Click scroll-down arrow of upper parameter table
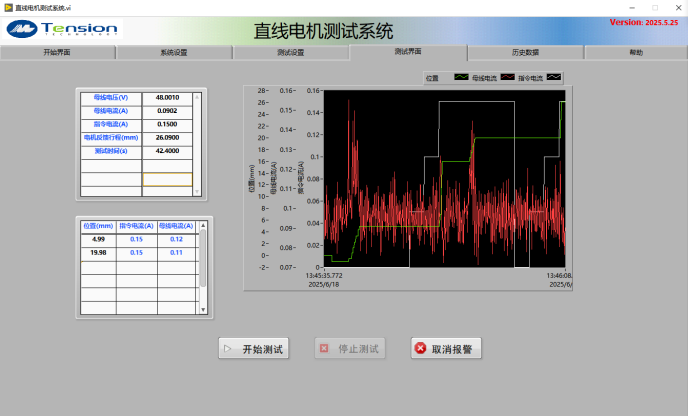688x416 pixels. click(x=197, y=192)
